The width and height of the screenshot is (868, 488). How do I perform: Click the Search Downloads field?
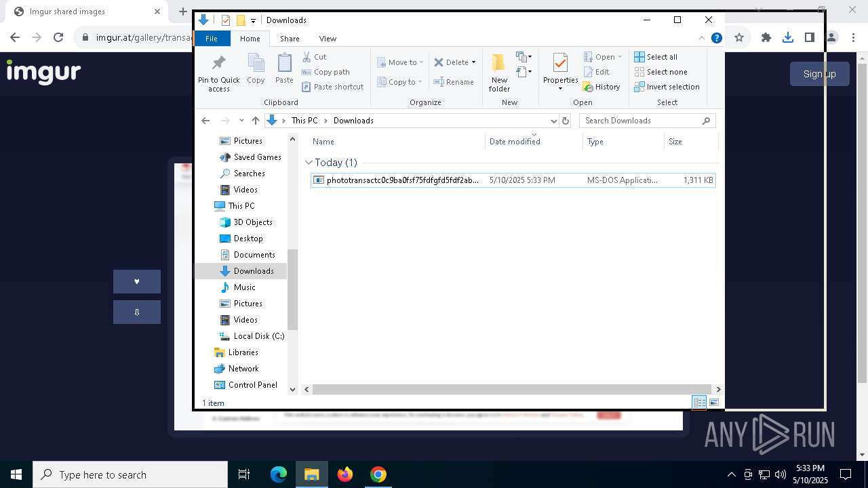(x=647, y=121)
